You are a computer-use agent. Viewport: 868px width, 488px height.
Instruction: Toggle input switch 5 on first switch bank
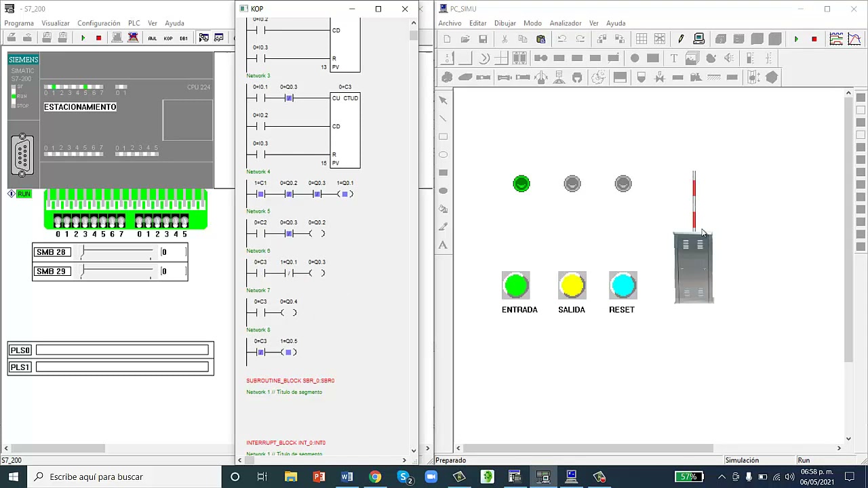click(103, 222)
